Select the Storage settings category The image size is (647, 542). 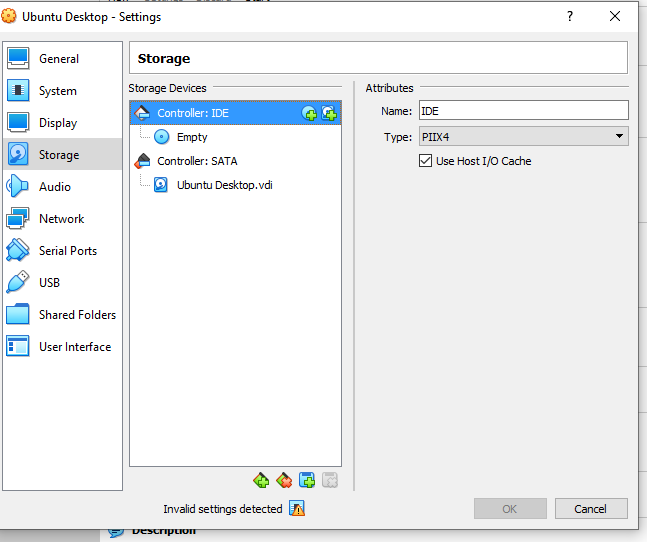pos(62,155)
